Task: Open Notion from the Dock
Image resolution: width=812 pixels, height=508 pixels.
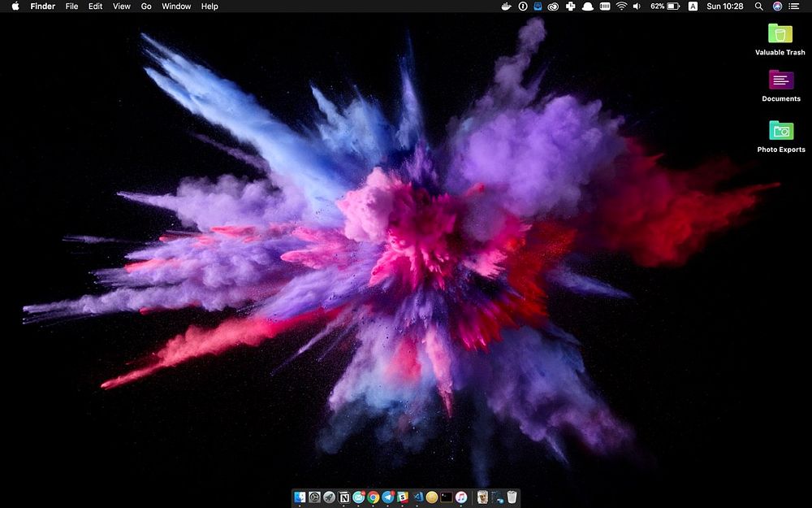Action: pyautogui.click(x=343, y=497)
